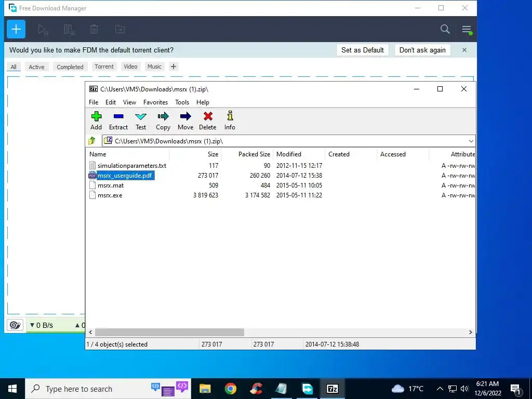This screenshot has height=399, width=532.
Task: Switch to the Completed tab in FDM
Action: (70, 67)
